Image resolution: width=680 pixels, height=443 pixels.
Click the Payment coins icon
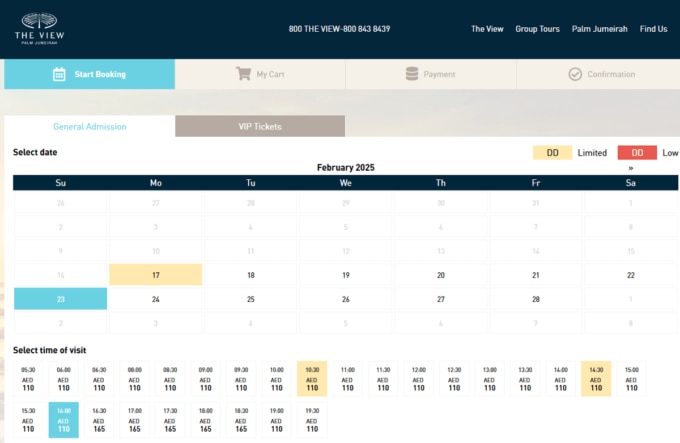(412, 74)
